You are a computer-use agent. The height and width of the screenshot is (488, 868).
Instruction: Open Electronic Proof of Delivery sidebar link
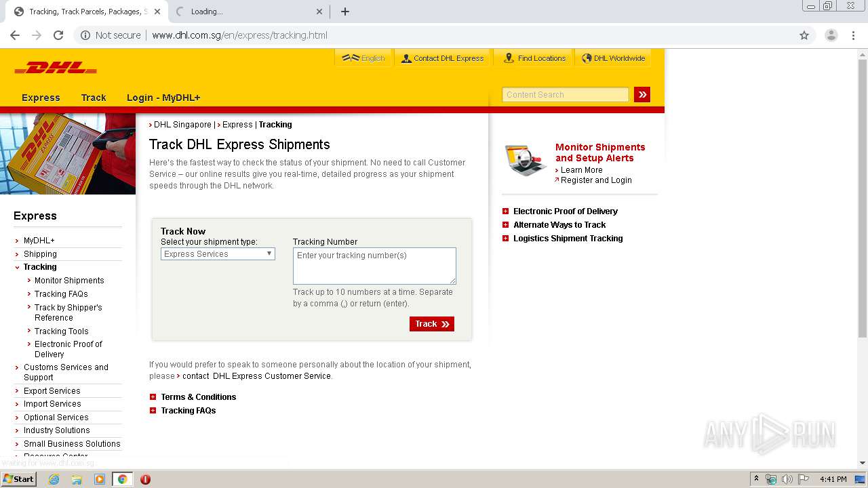(68, 349)
